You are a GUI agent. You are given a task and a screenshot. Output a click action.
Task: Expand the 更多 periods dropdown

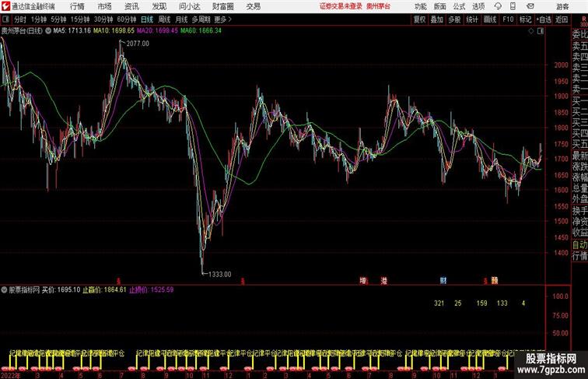(223, 19)
